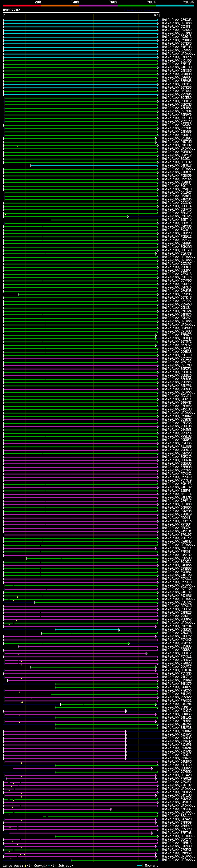The height and width of the screenshot is (868, 197).
Task: Select the label UniRef100_A1X6K9
Action: (x=177, y=711)
